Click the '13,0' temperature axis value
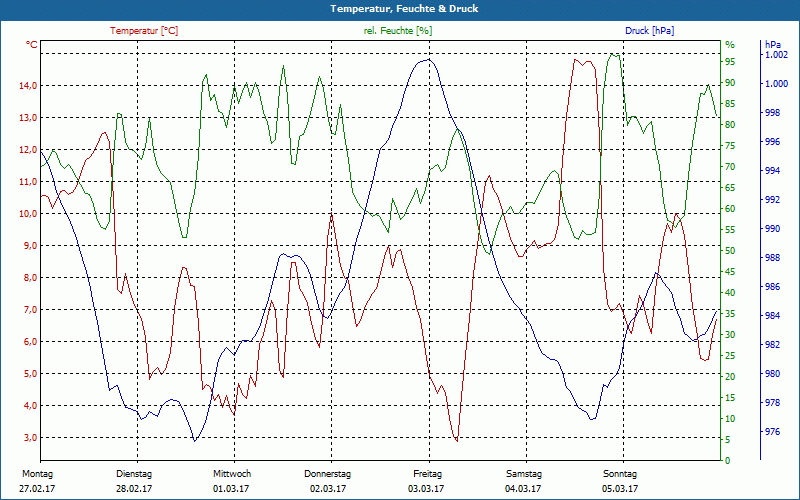800x500 pixels. (28, 118)
